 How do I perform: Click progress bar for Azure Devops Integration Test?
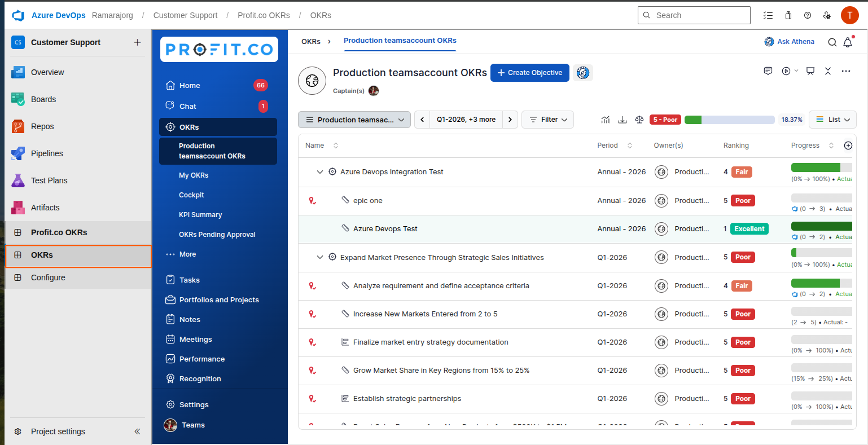click(x=822, y=168)
